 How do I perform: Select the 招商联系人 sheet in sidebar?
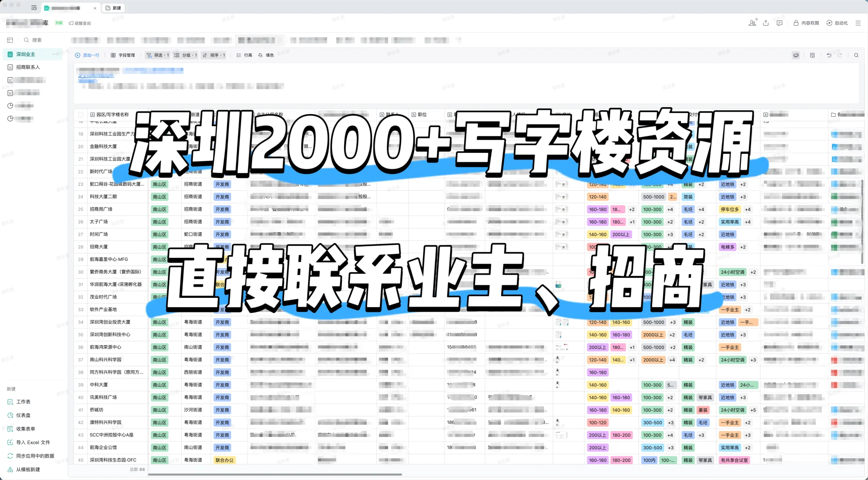pyautogui.click(x=28, y=67)
